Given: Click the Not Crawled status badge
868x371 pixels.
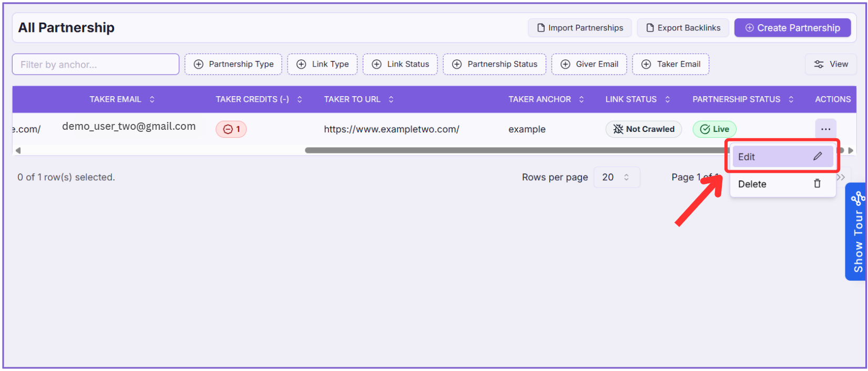Looking at the screenshot, I should pos(644,129).
